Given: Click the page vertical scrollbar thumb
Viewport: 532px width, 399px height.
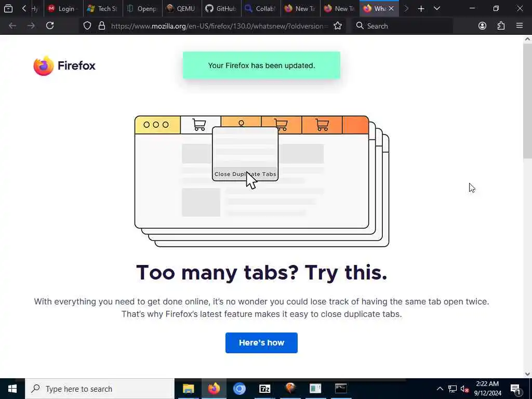Looking at the screenshot, I should click(527, 100).
